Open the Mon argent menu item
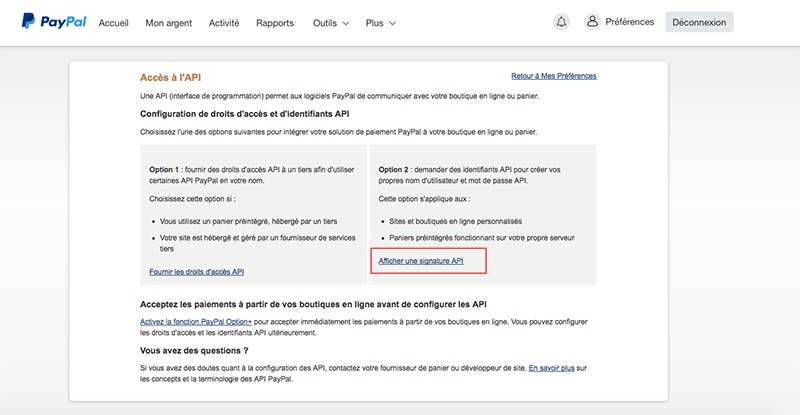Screen dimensions: 800x415 pyautogui.click(x=168, y=22)
